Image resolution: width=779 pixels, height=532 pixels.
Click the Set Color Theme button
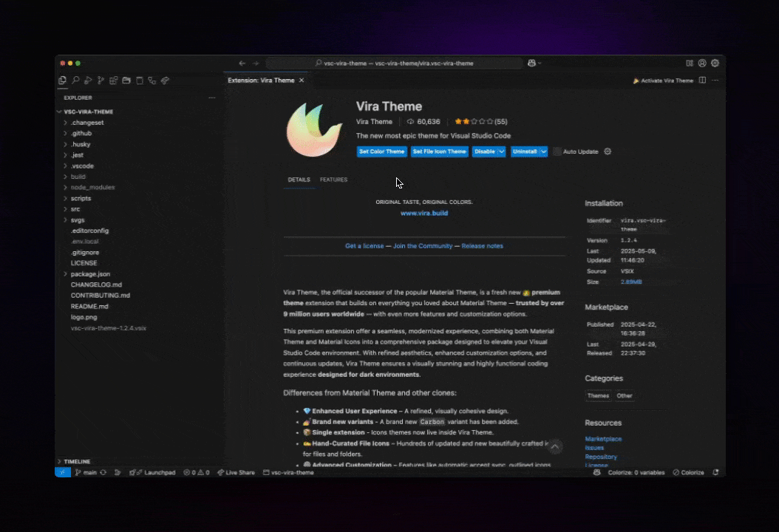pyautogui.click(x=382, y=151)
